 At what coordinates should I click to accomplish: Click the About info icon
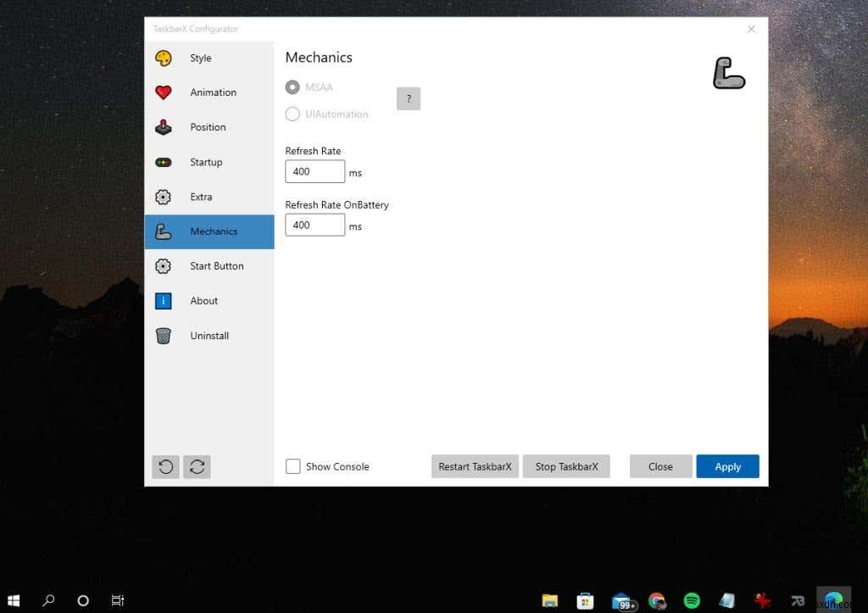point(164,301)
